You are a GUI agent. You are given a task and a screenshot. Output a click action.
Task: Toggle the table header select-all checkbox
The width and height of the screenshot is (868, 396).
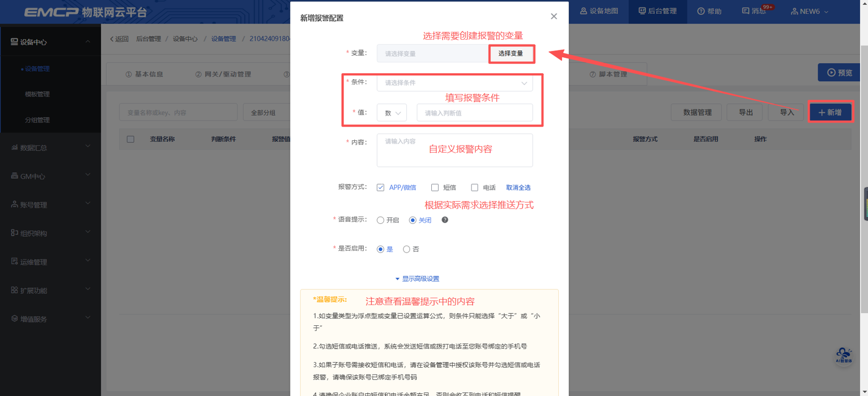point(130,139)
